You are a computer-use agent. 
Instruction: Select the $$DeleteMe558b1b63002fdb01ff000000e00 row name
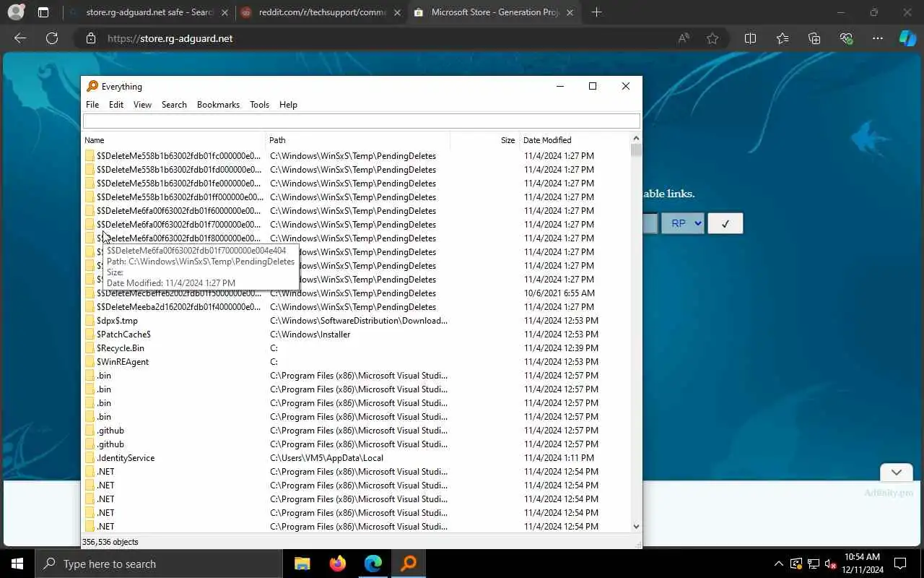(180, 197)
